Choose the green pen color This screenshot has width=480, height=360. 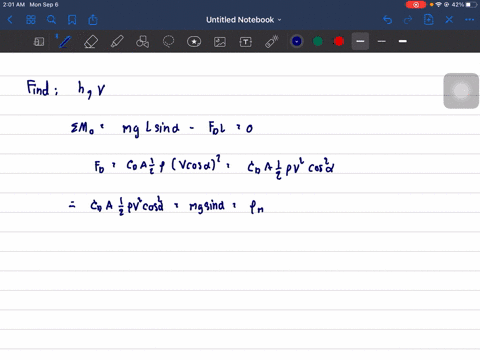click(318, 41)
